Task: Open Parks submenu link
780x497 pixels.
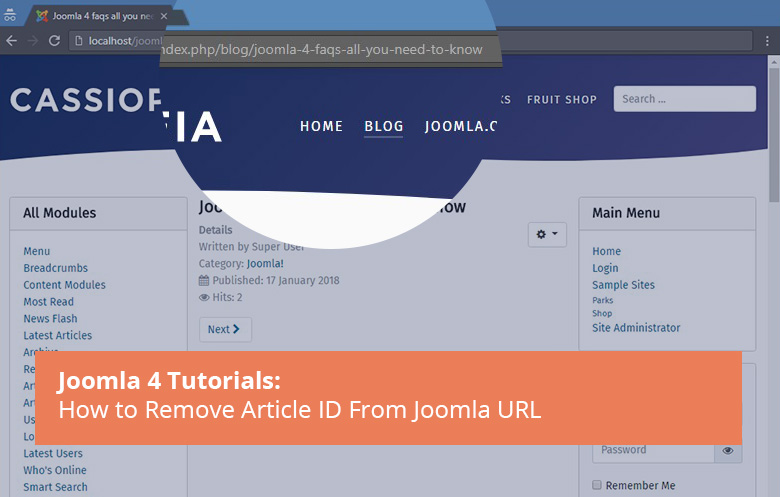Action: coord(602,300)
